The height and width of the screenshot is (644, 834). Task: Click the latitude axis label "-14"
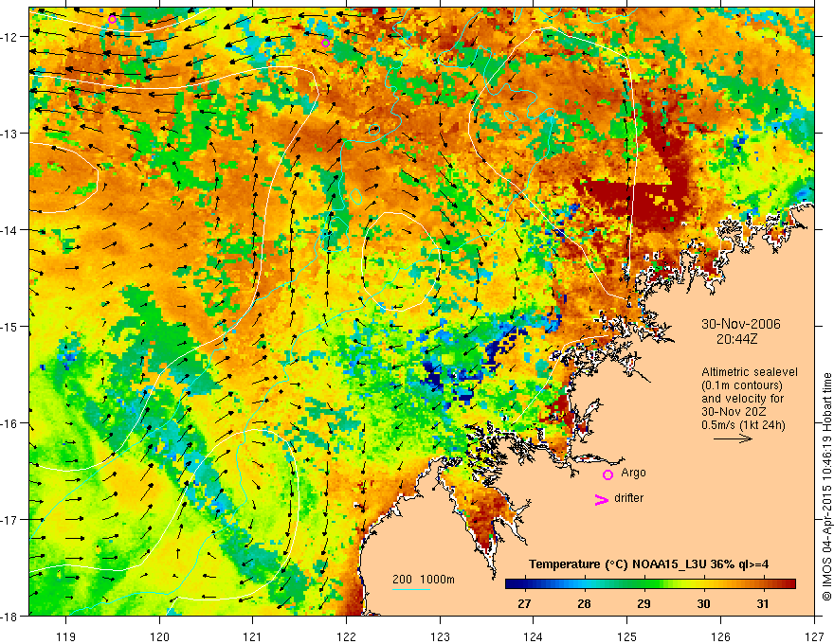10,230
